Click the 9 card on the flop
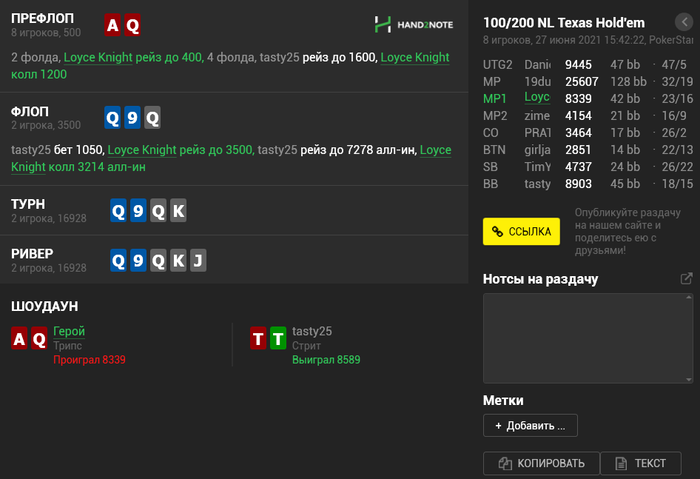Image resolution: width=700 pixels, height=479 pixels. tap(132, 118)
